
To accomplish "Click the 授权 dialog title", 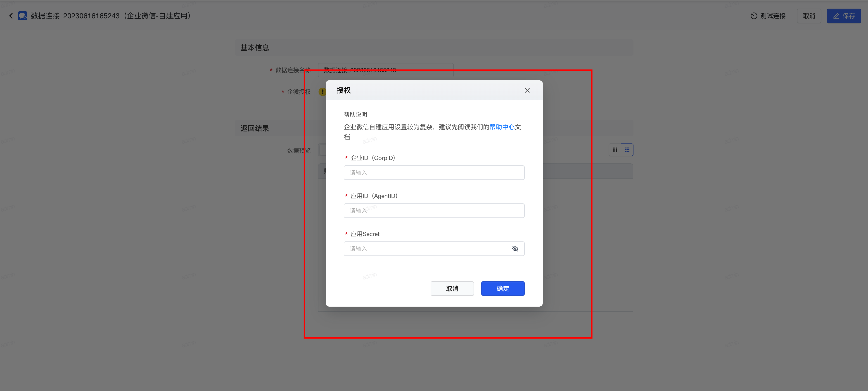I will click(344, 90).
